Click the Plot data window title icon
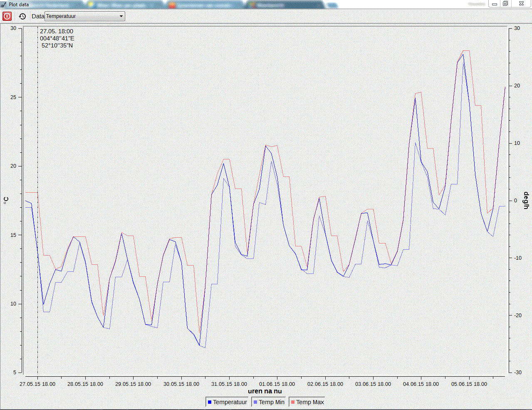Viewport: 532px width, 410px height. (4, 4)
